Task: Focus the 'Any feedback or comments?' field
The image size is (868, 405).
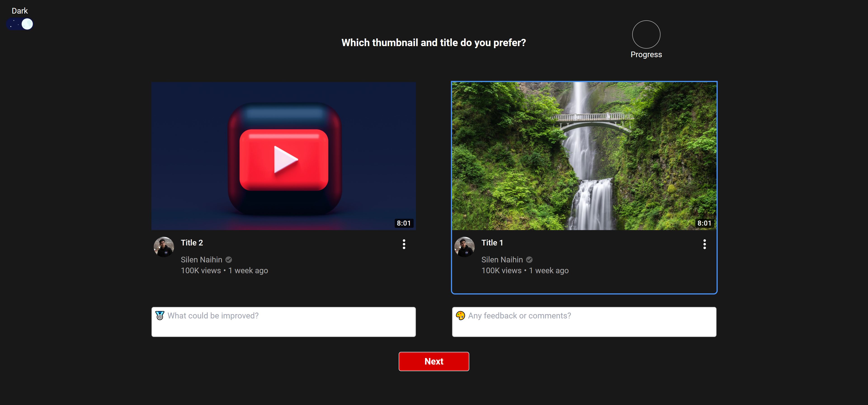Action: click(x=584, y=322)
